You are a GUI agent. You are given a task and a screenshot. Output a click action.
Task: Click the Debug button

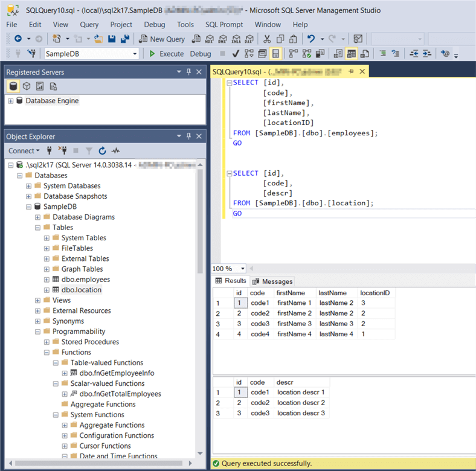pos(201,54)
